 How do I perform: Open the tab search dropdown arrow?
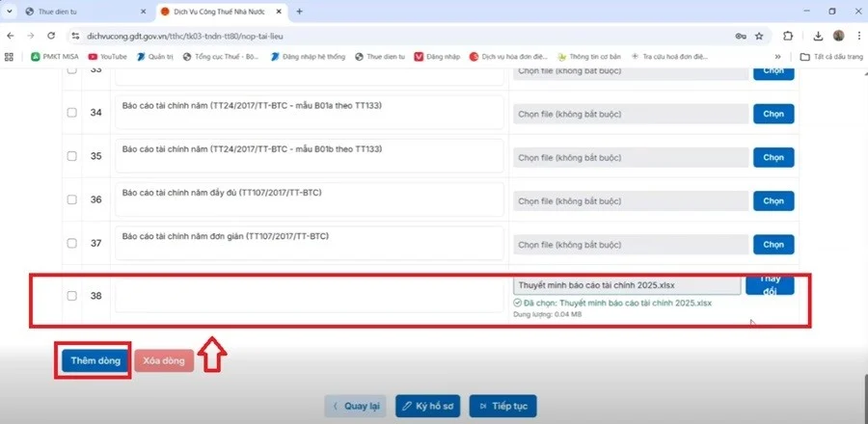[9, 12]
